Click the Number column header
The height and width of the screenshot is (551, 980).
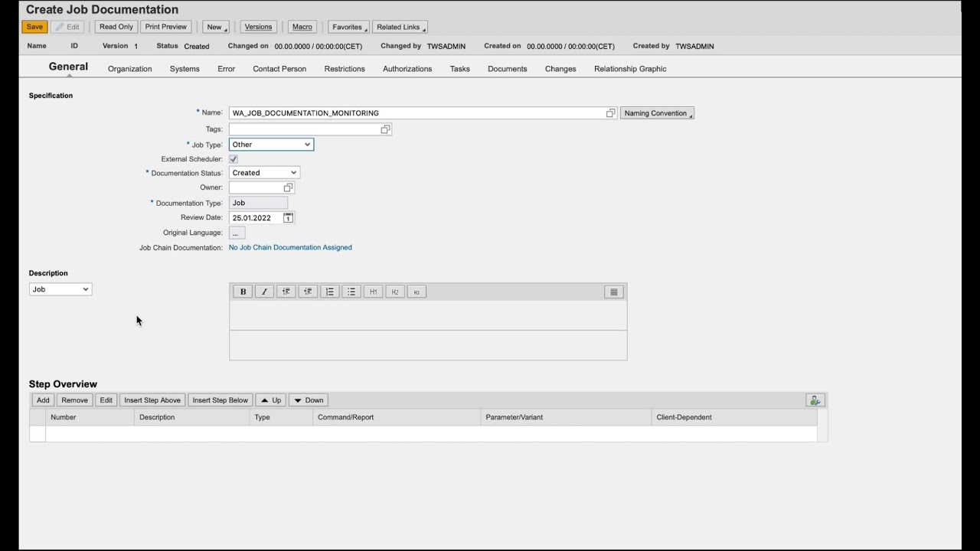[x=90, y=417]
